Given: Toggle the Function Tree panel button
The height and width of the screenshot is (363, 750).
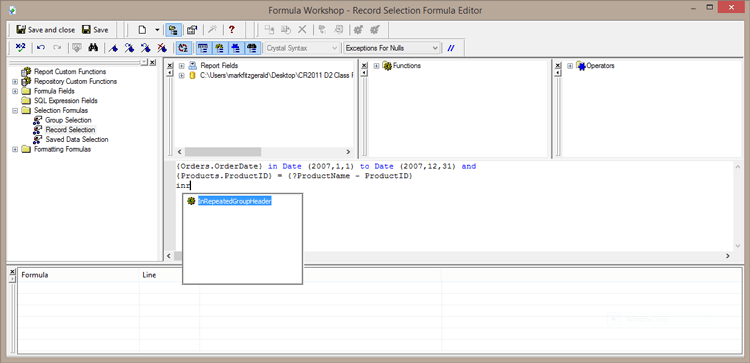Looking at the screenshot, I should click(x=219, y=47).
